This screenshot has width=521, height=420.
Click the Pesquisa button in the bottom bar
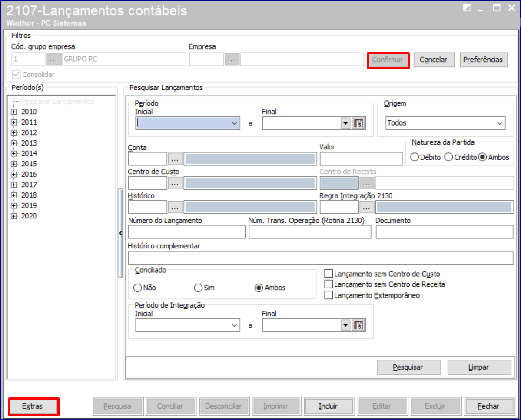click(117, 407)
